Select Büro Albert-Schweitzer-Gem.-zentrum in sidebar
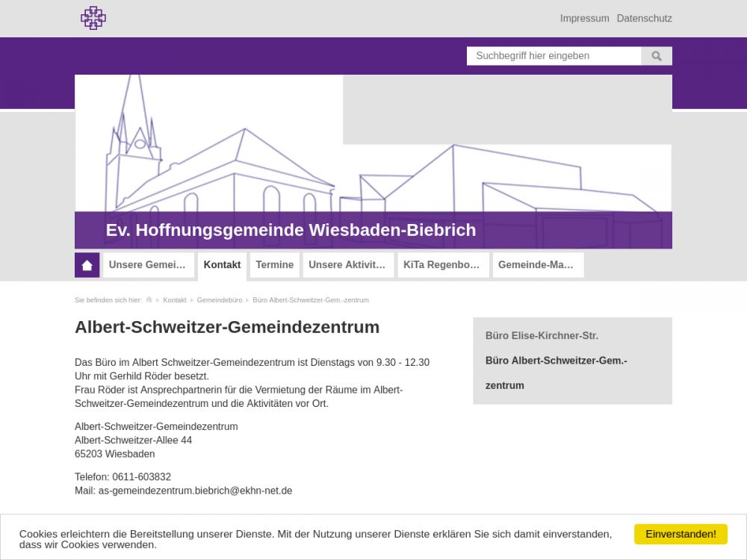747x560 pixels. pos(556,361)
